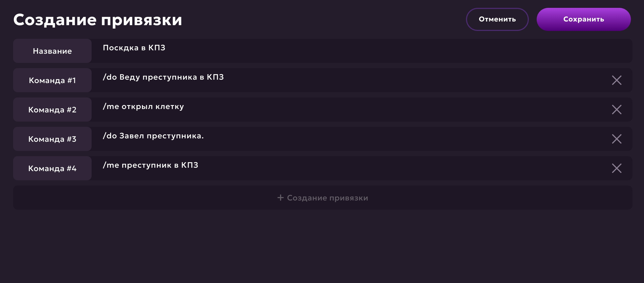Remove the Команда #4 row via X
The width and height of the screenshot is (644, 283).
pyautogui.click(x=617, y=168)
